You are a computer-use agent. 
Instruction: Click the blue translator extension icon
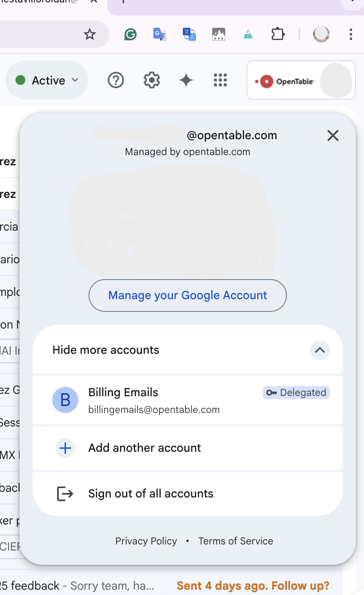point(189,34)
